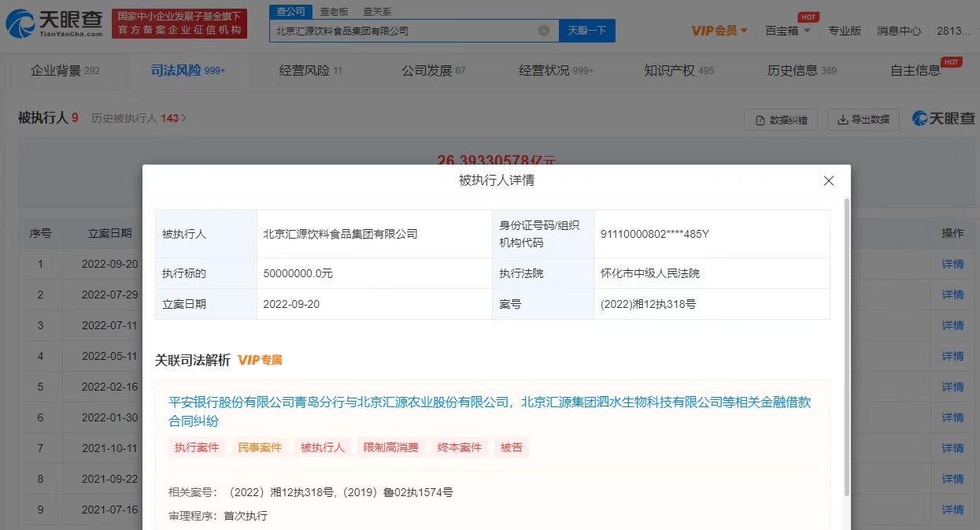The image size is (980, 530).
Task: Click the 首次执行 procedure value
Action: (x=246, y=516)
